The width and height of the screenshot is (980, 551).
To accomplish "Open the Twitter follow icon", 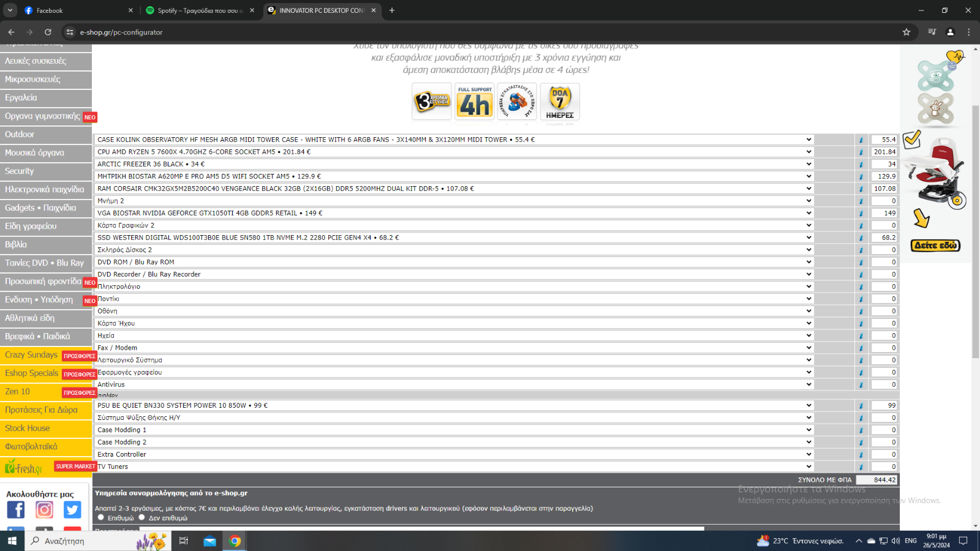I will [72, 509].
